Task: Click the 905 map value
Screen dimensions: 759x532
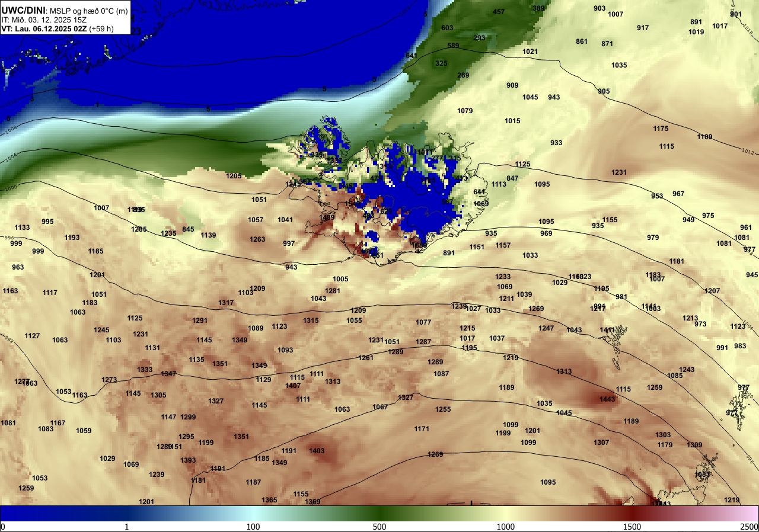Action: [x=604, y=91]
